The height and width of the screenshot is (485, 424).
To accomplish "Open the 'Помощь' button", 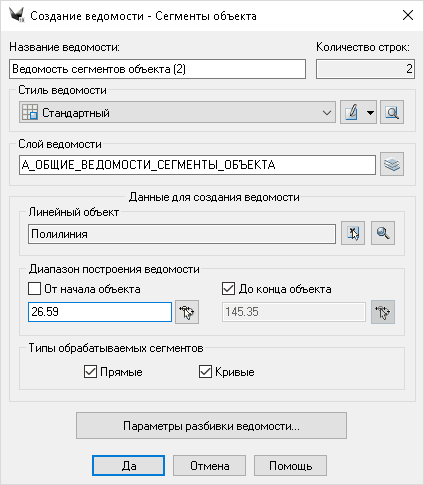I will coord(290,466).
